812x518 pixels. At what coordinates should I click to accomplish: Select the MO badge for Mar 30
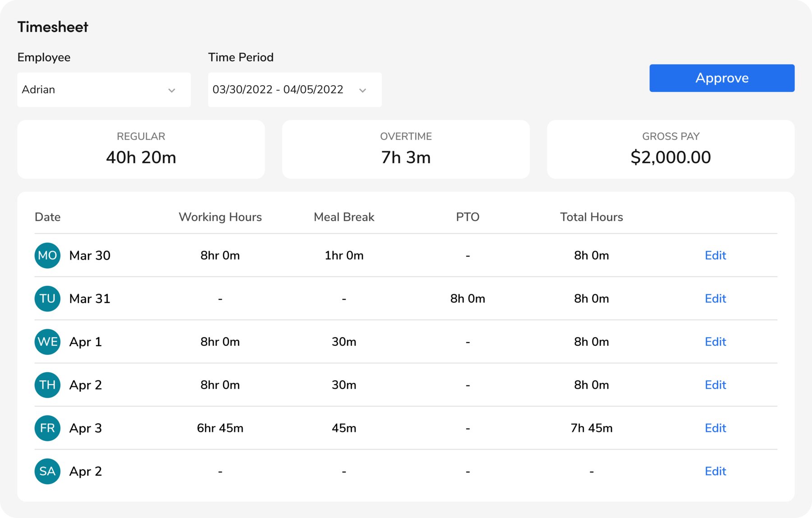point(47,255)
